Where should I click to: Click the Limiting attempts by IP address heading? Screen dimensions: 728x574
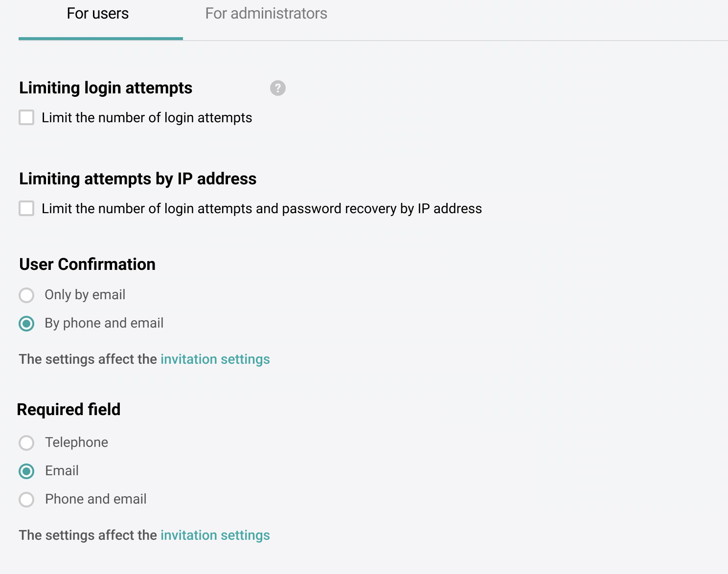pos(137,178)
